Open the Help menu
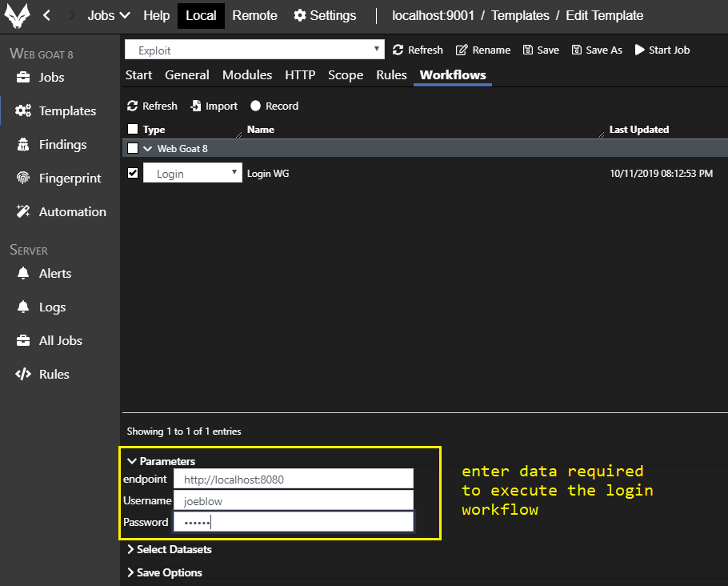This screenshot has width=728, height=586. 157,15
